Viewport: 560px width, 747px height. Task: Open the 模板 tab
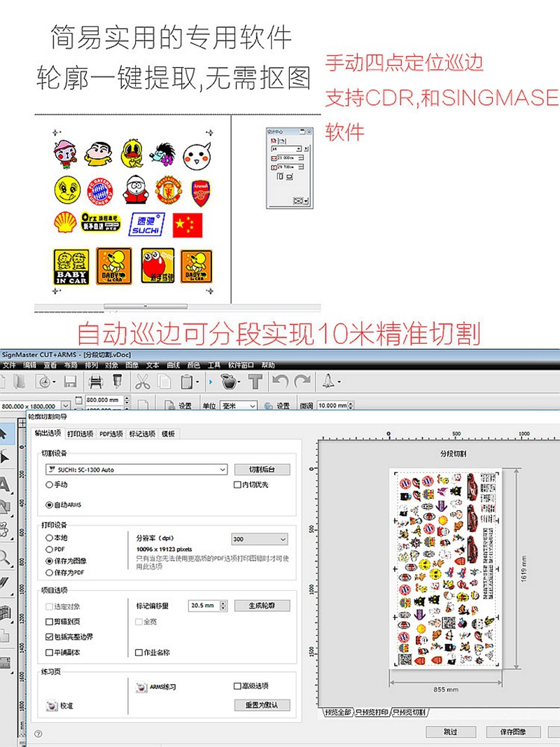[x=168, y=434]
